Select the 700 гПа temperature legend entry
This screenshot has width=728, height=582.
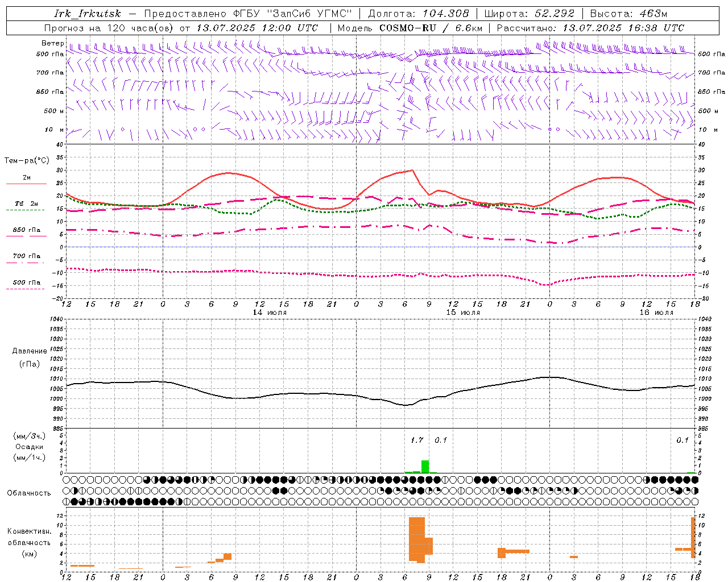tap(27, 259)
